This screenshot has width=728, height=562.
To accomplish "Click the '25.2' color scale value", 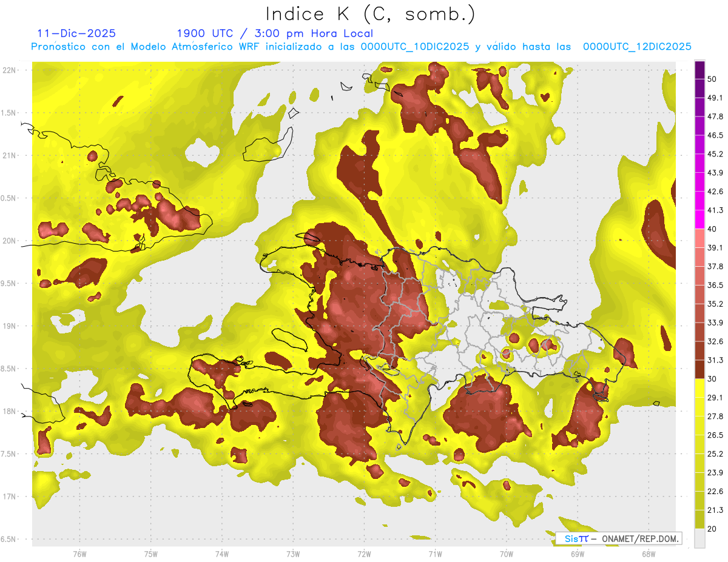I will click(715, 454).
